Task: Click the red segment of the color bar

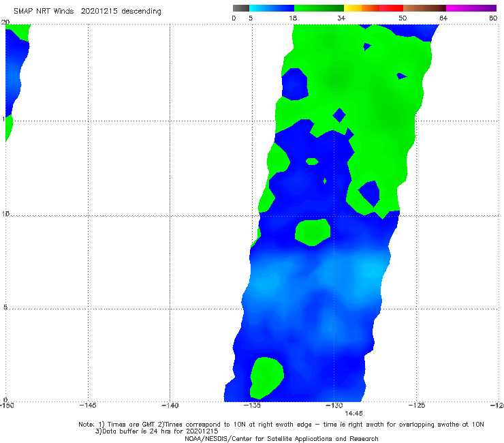Action: coord(391,8)
